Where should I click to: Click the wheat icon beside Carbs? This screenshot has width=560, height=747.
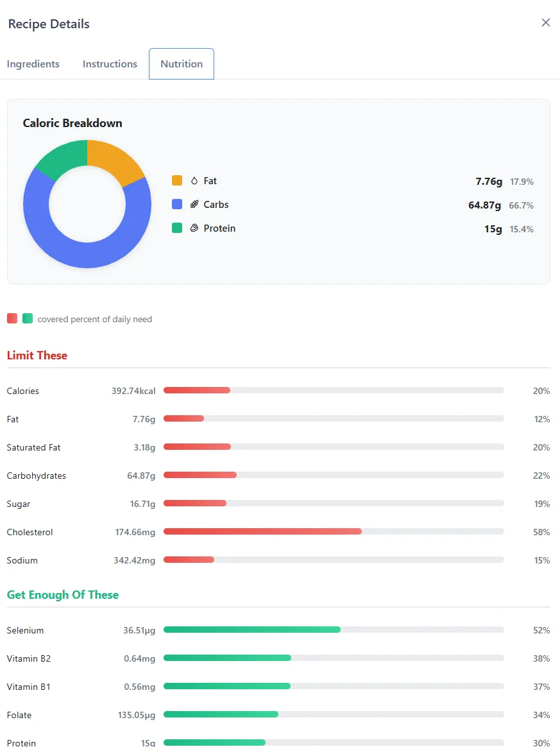pyautogui.click(x=195, y=204)
